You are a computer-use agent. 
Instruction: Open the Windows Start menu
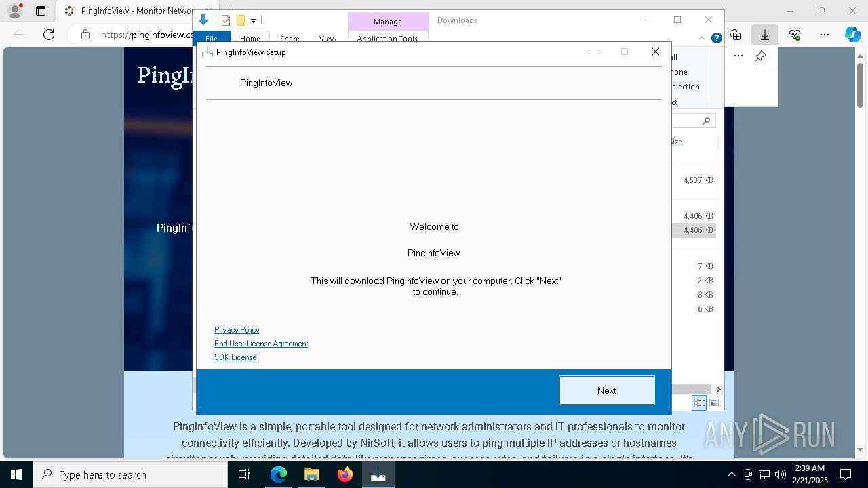(16, 474)
